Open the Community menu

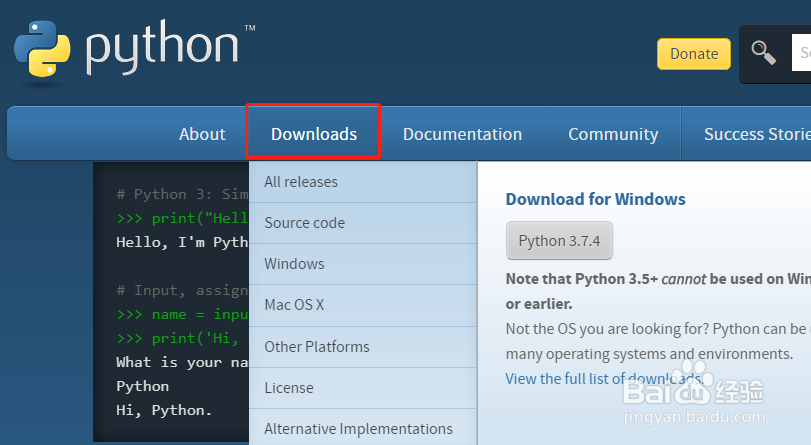pos(613,134)
